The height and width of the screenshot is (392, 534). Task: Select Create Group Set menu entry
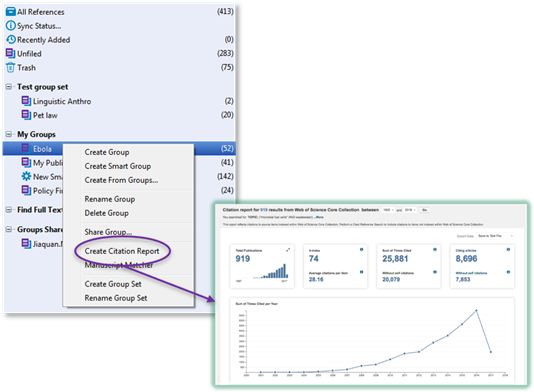point(113,284)
